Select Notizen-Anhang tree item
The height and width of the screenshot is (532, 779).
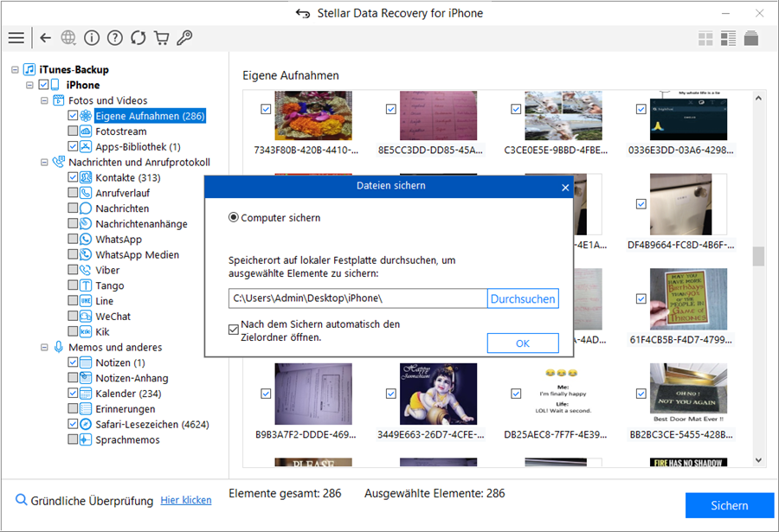pos(132,379)
